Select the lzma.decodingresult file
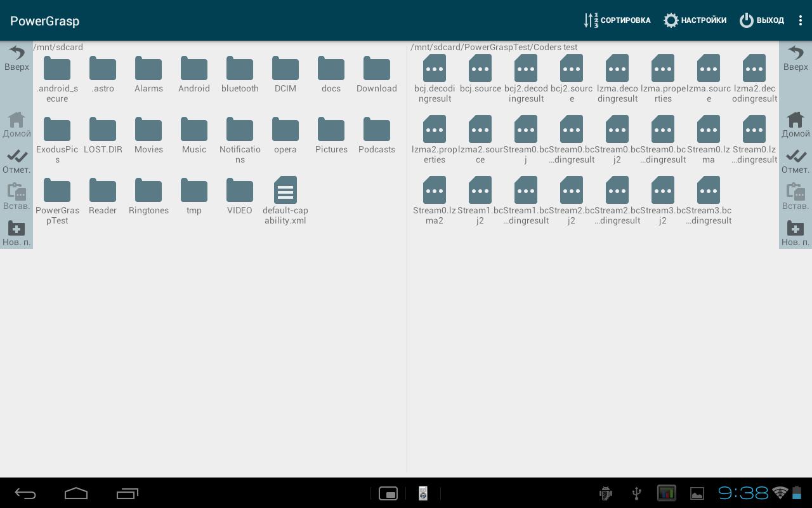The height and width of the screenshot is (508, 812). coord(617,79)
